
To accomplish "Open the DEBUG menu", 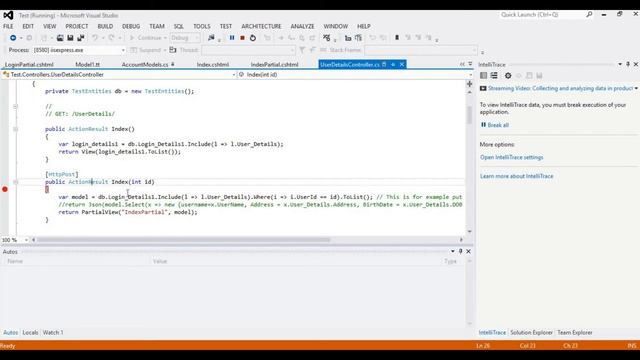I will tap(131, 26).
